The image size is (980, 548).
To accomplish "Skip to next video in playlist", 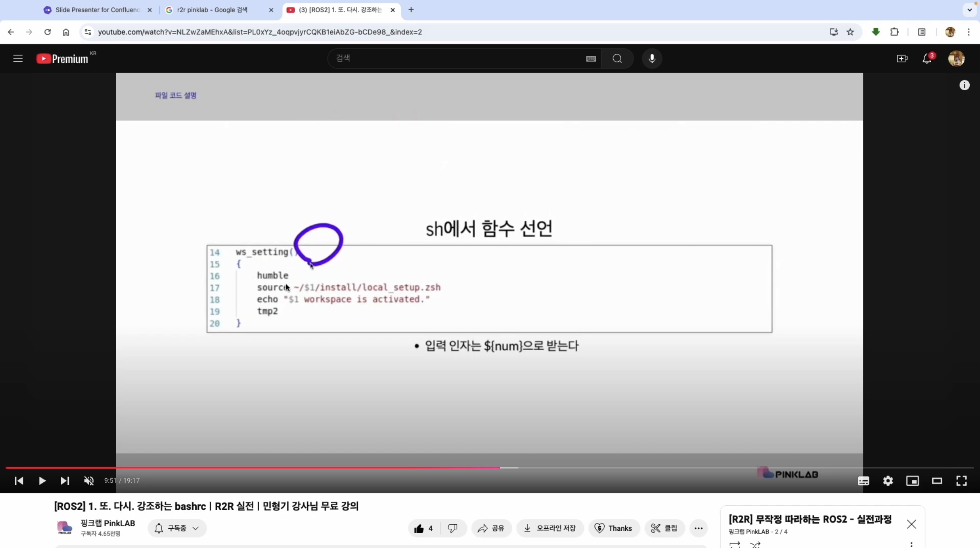I will [64, 481].
